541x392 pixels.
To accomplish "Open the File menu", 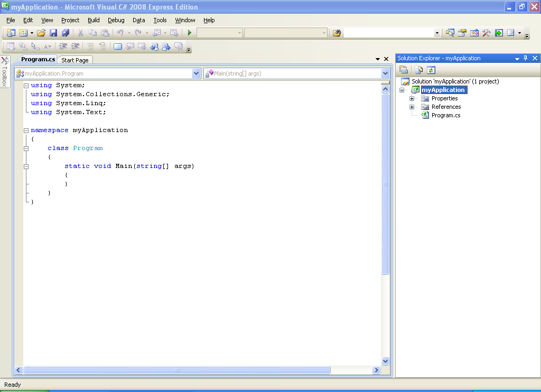I will pos(11,20).
